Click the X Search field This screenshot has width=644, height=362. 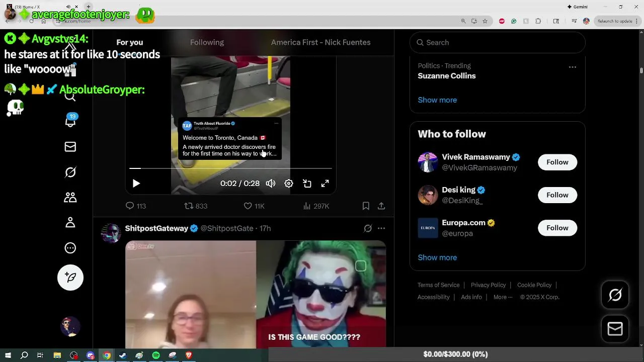coord(498,42)
